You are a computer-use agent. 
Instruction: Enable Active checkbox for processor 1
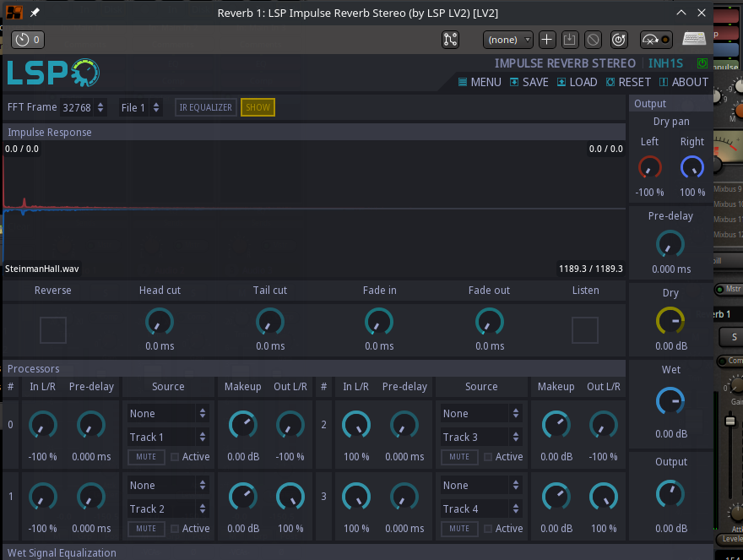pos(175,529)
